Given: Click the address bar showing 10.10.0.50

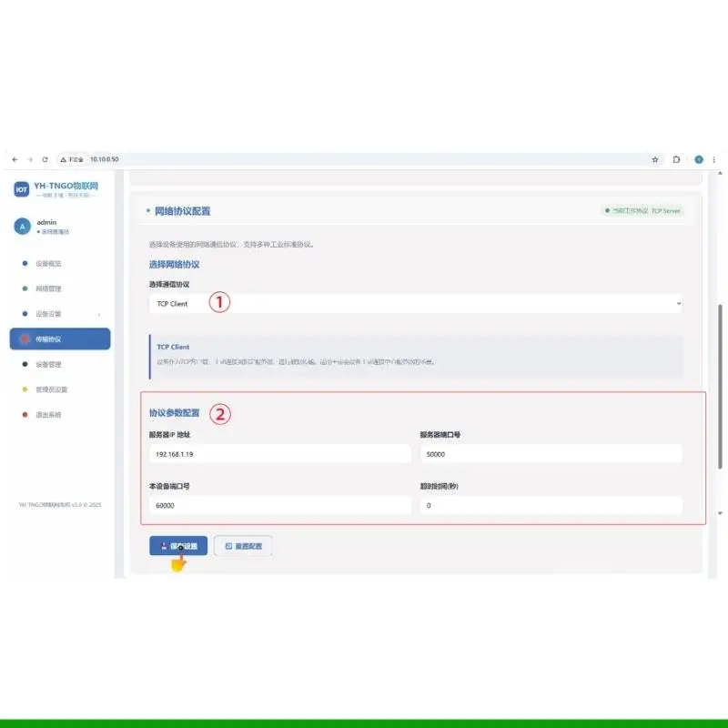Looking at the screenshot, I should click(362, 160).
